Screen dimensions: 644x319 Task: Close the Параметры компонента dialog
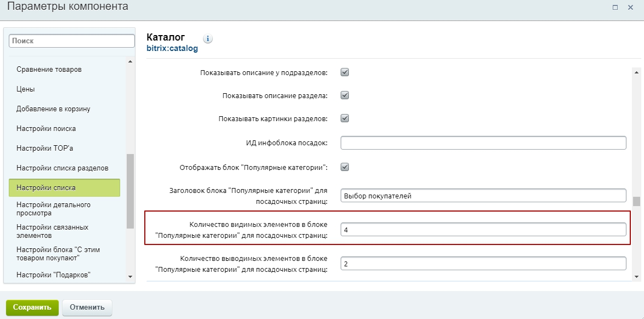pyautogui.click(x=630, y=7)
